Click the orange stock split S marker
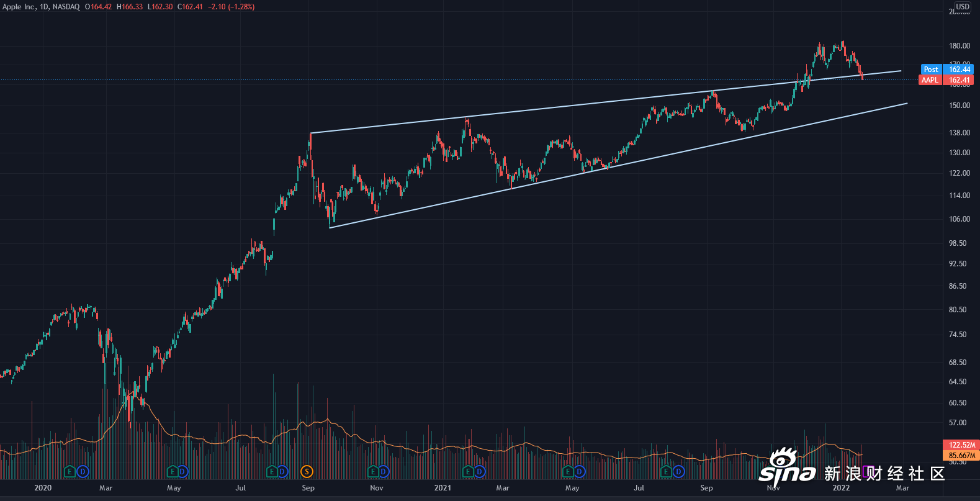The width and height of the screenshot is (980, 501). click(x=306, y=472)
